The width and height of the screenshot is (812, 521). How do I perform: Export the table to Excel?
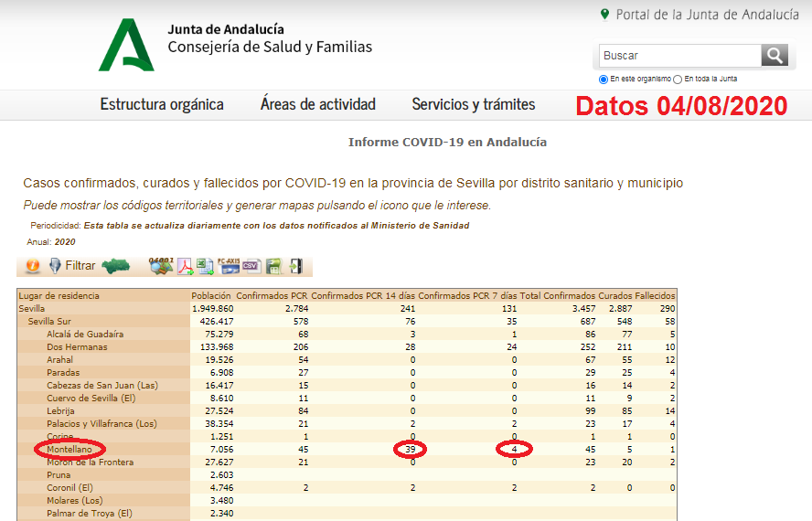(x=206, y=266)
